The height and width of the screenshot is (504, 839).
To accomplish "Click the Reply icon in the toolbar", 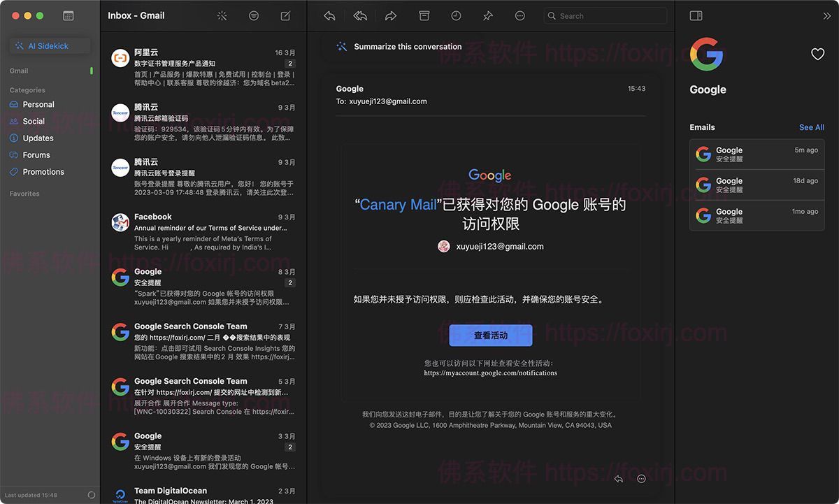I will [329, 15].
